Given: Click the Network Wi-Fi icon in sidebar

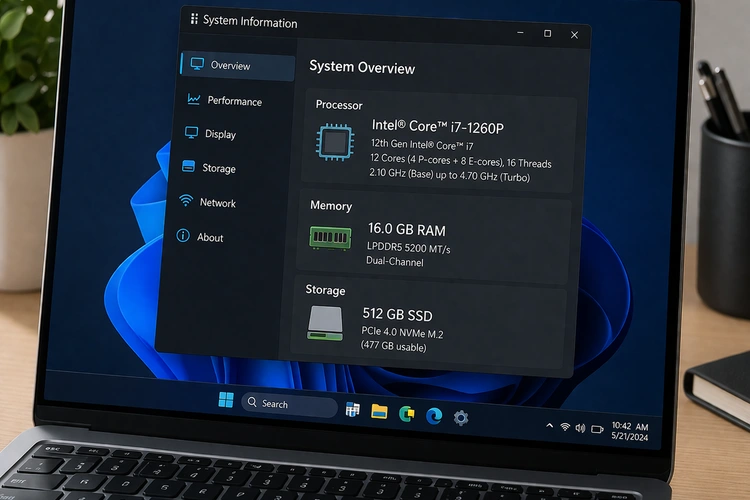Looking at the screenshot, I should coord(186,200).
